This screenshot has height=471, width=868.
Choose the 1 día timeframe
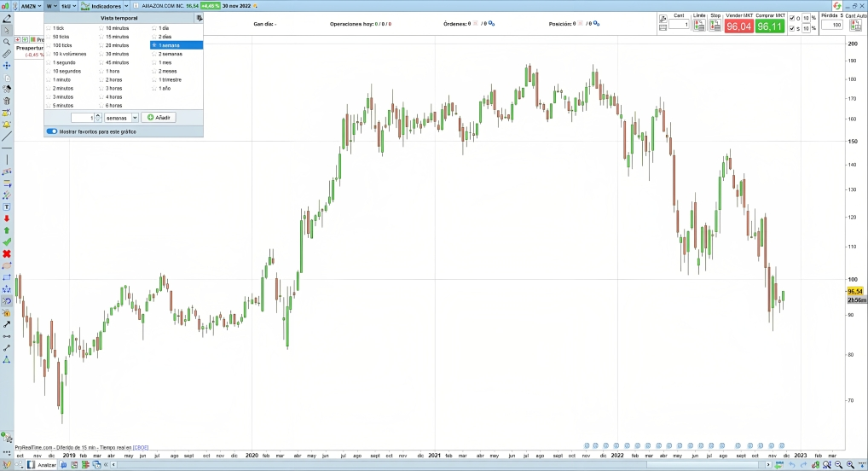click(164, 28)
